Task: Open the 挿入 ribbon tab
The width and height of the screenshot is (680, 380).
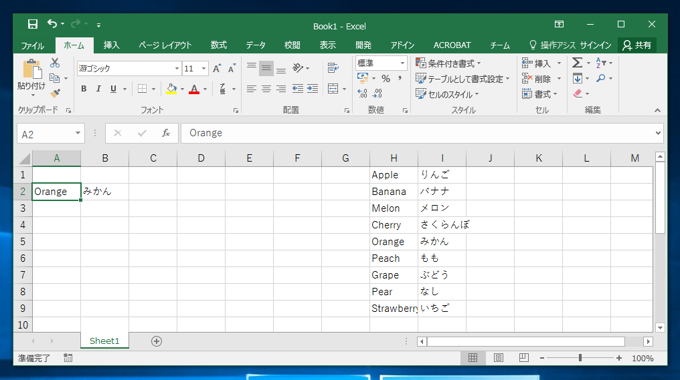Action: [x=111, y=45]
